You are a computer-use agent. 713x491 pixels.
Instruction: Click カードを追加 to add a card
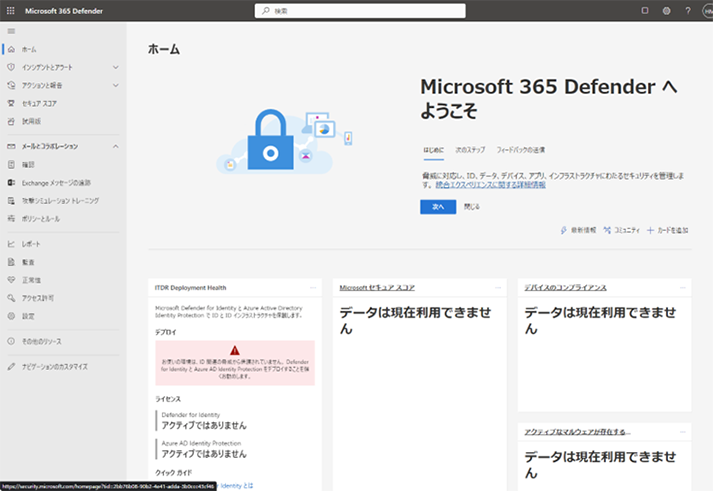pyautogui.click(x=667, y=230)
